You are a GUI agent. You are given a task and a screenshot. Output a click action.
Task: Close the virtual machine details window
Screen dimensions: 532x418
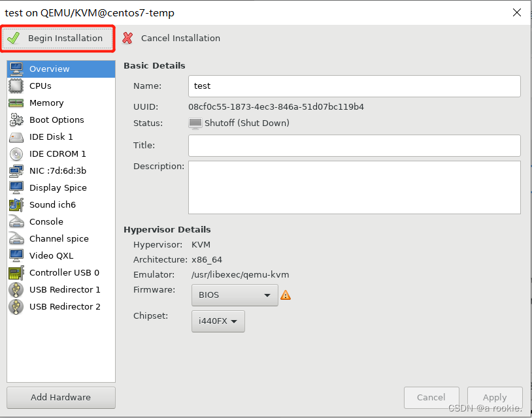[x=517, y=12]
